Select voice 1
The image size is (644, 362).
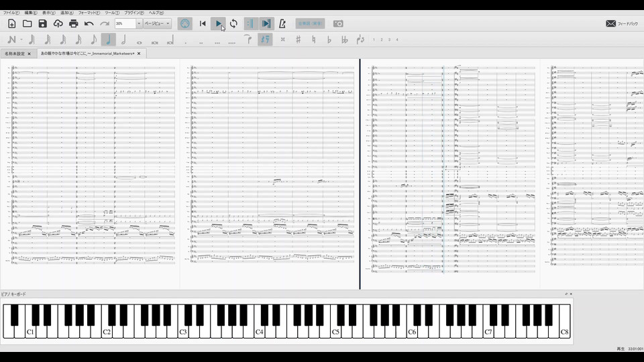[374, 40]
